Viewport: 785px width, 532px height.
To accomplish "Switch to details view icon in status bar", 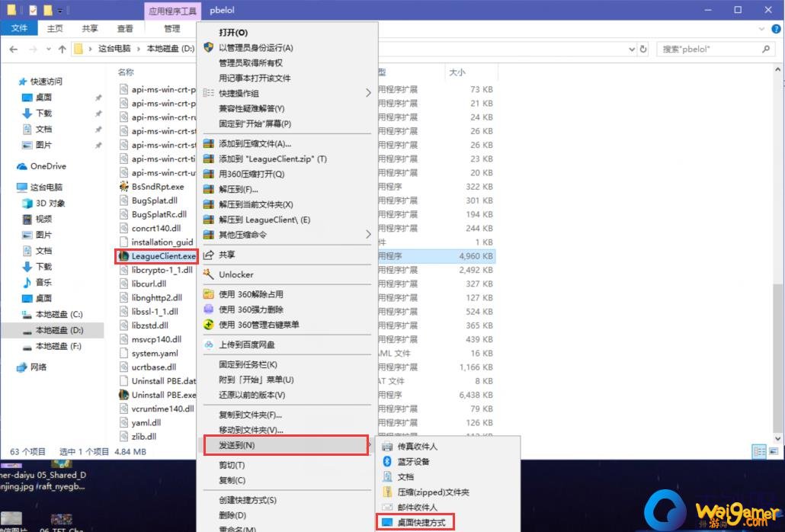I will pyautogui.click(x=759, y=451).
